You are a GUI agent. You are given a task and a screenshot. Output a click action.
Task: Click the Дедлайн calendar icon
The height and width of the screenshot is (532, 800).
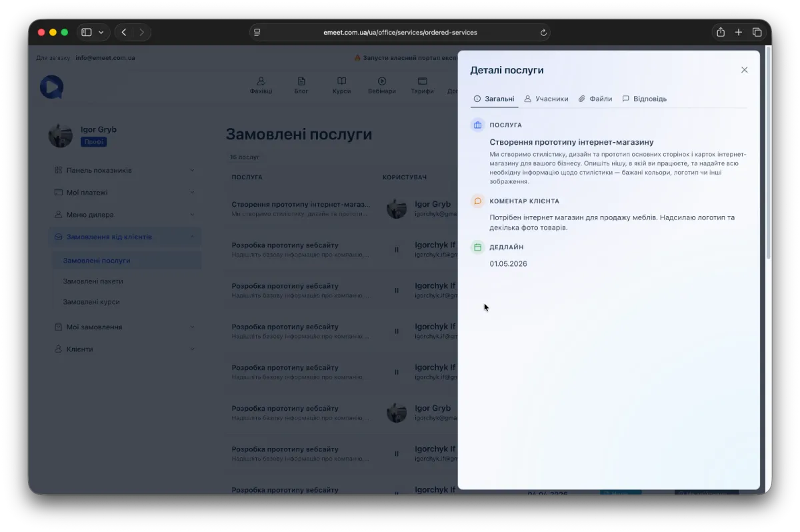(477, 247)
